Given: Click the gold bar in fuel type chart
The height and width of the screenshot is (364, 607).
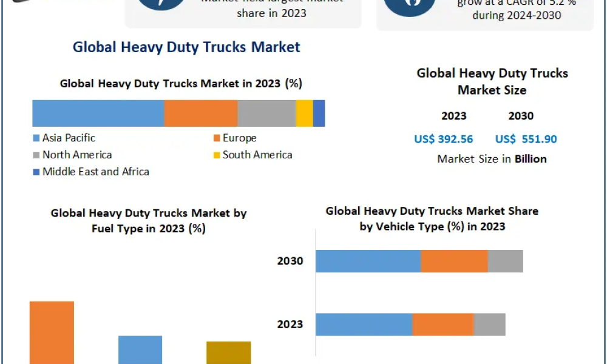Looking at the screenshot, I should tap(229, 352).
